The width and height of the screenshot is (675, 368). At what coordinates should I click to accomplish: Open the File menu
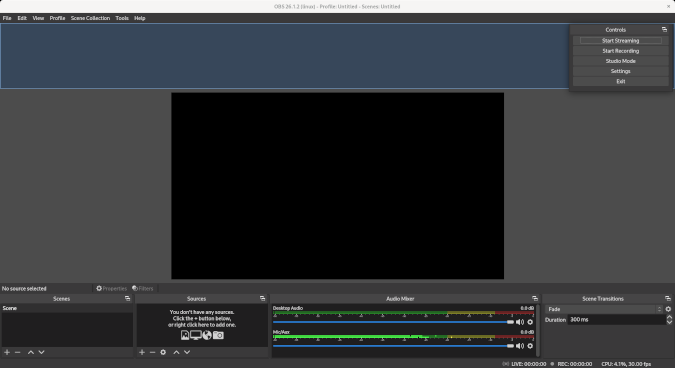tap(7, 18)
